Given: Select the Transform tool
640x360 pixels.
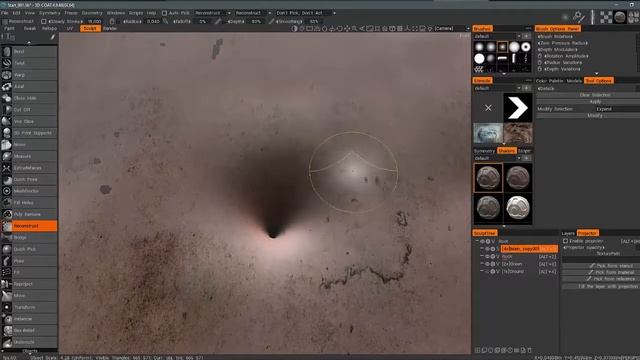Looking at the screenshot, I should click(x=29, y=307).
